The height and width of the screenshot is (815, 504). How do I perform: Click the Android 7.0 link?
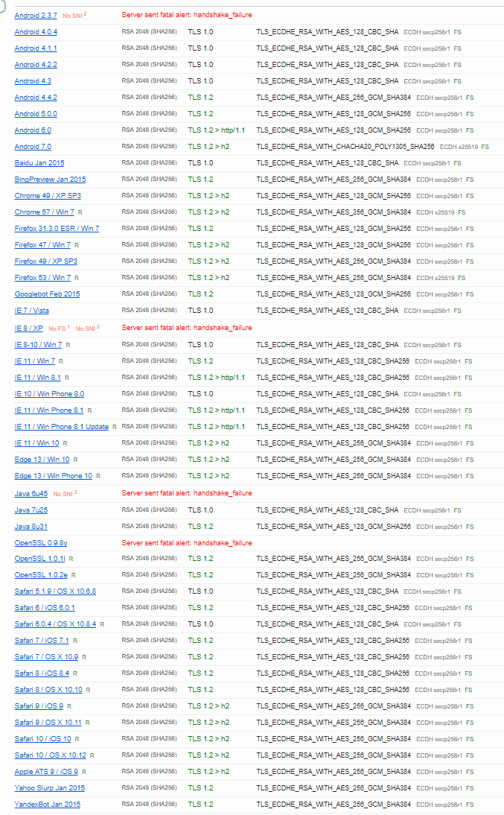(33, 147)
